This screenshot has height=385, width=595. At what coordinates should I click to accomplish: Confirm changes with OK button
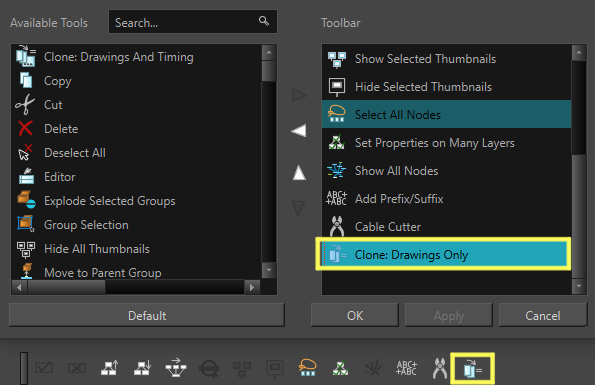(x=355, y=315)
